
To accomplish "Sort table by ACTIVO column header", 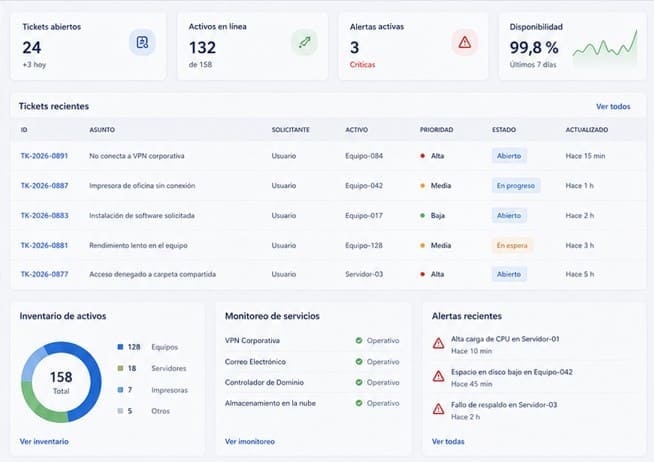I will pos(357,130).
